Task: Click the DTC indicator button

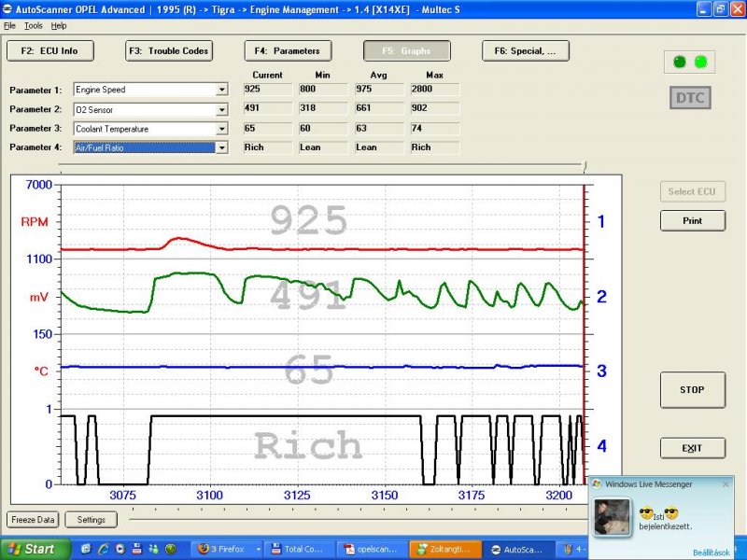Action: (x=690, y=98)
